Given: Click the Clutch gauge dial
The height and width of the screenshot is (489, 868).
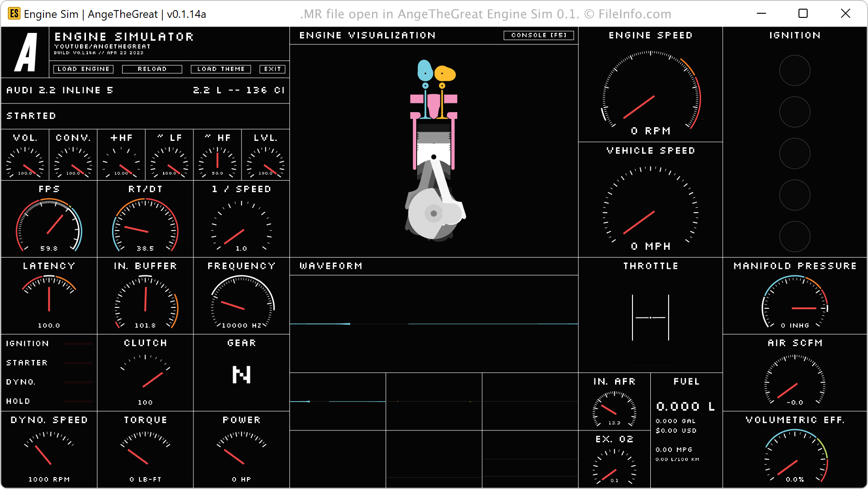Looking at the screenshot, I should coord(145,377).
